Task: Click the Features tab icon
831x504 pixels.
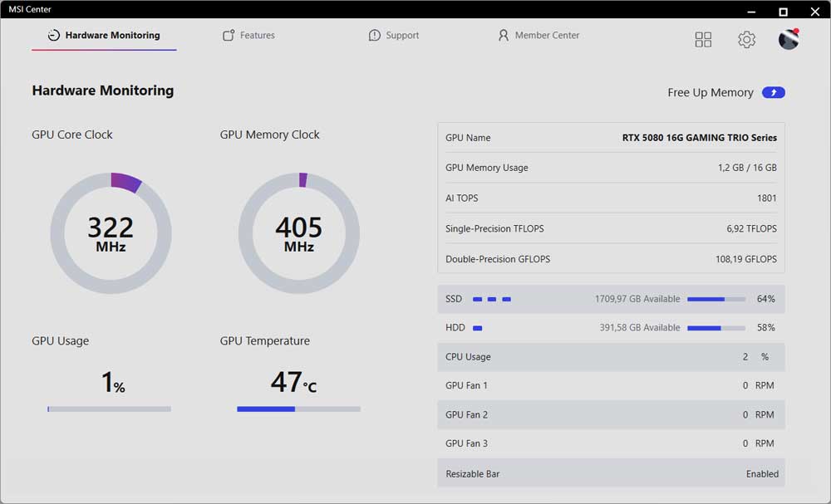Action: (229, 36)
